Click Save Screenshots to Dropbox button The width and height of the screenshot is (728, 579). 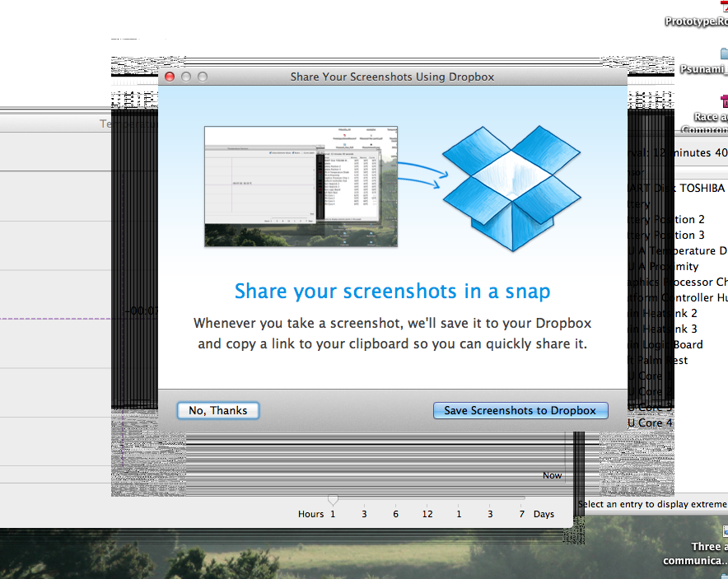click(520, 410)
